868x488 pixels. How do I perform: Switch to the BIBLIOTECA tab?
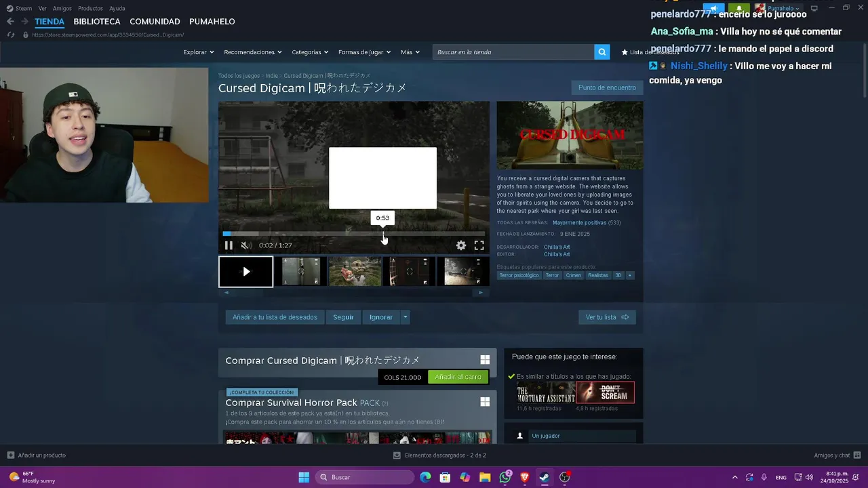pyautogui.click(x=97, y=22)
